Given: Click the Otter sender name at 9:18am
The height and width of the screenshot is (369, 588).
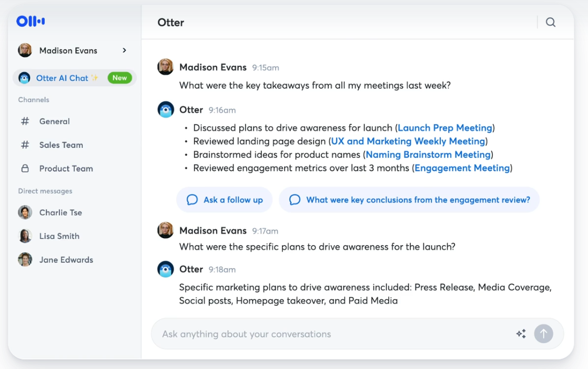Looking at the screenshot, I should (191, 270).
